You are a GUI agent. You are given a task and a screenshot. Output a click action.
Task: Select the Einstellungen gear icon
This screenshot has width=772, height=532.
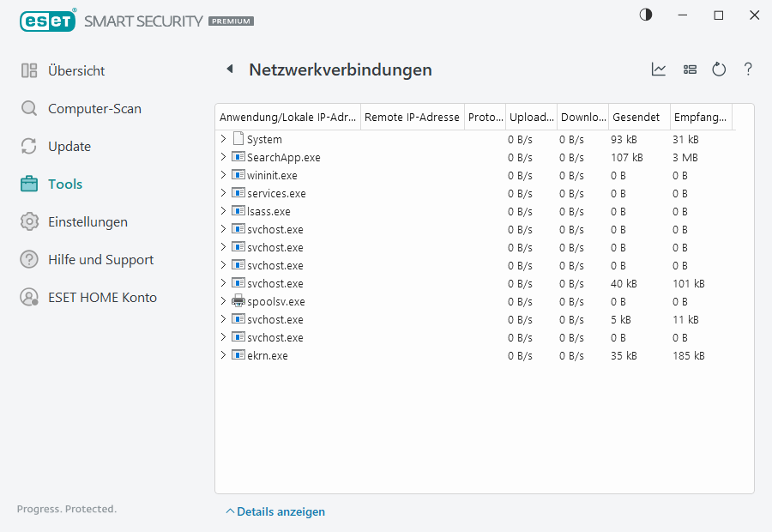click(28, 221)
